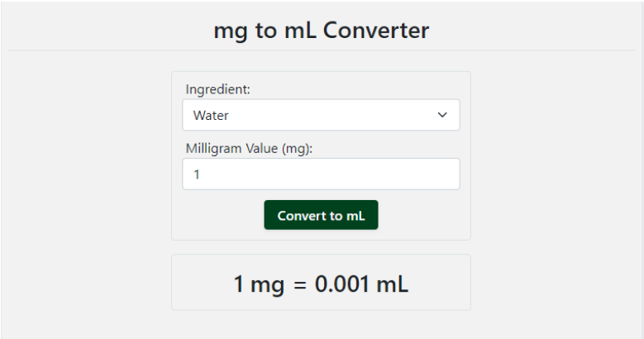This screenshot has height=339, width=644.
Task: Click the word "Convert" on the green button
Action: pos(302,216)
